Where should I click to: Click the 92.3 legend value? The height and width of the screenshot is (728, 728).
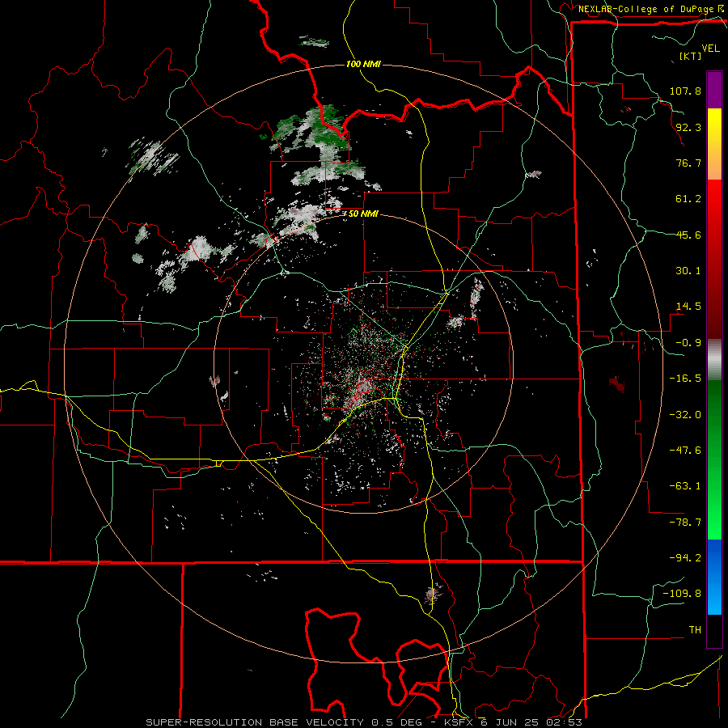tap(688, 127)
